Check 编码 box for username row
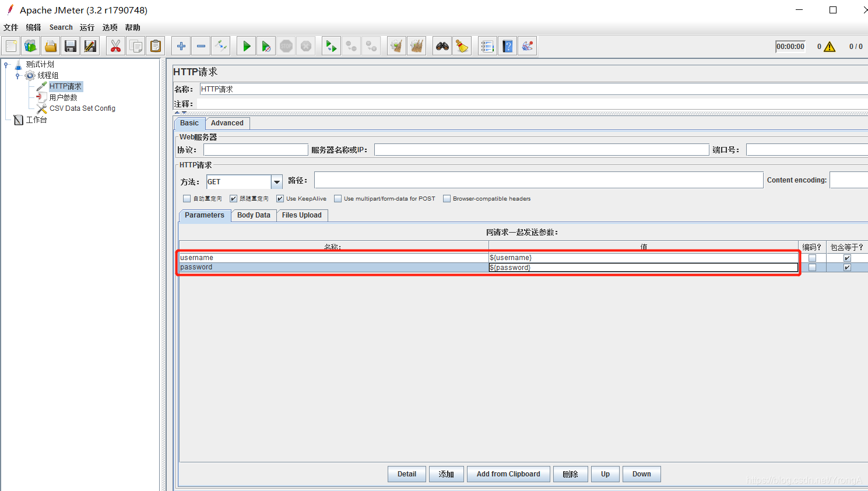Viewport: 868px width, 491px height. (x=812, y=258)
